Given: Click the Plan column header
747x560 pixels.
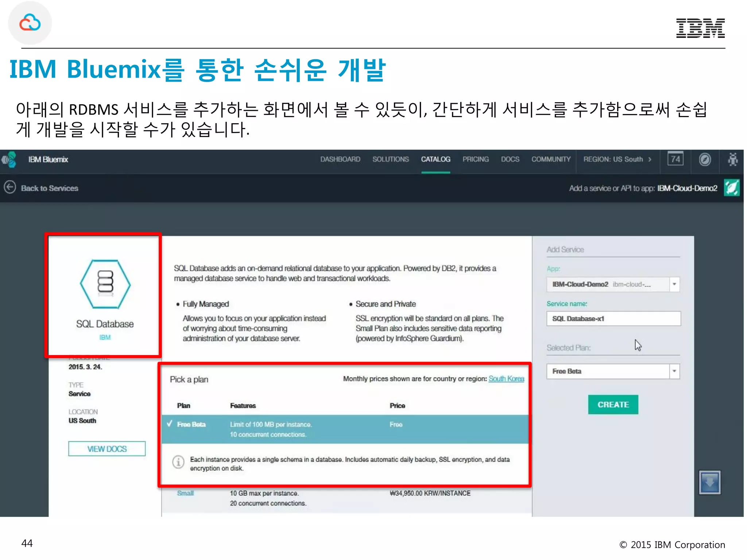Looking at the screenshot, I should (183, 406).
